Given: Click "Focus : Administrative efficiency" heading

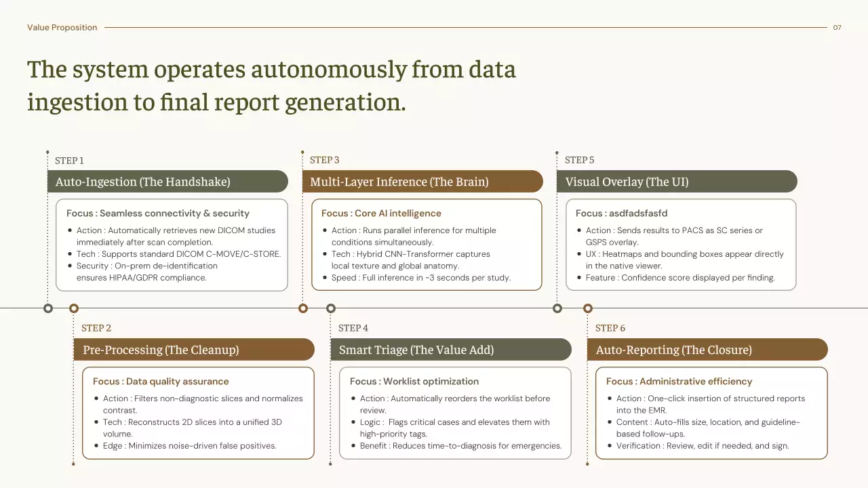Looking at the screenshot, I should [x=679, y=382].
